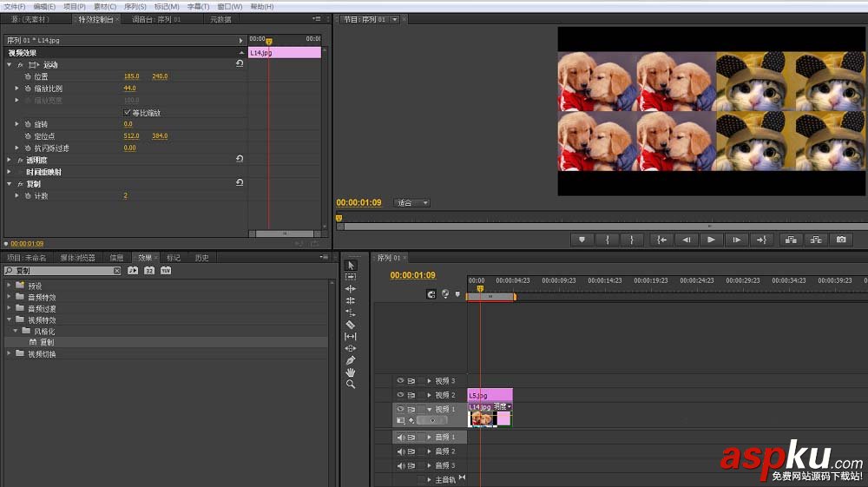The image size is (868, 487).
Task: Open the 序列(S) menu
Action: click(135, 7)
